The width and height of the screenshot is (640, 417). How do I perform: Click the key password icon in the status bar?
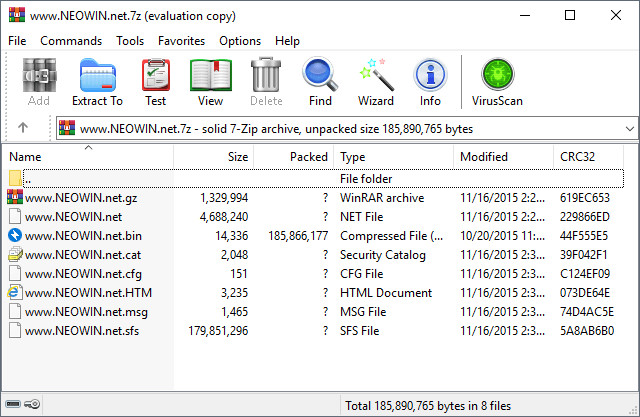[32, 404]
